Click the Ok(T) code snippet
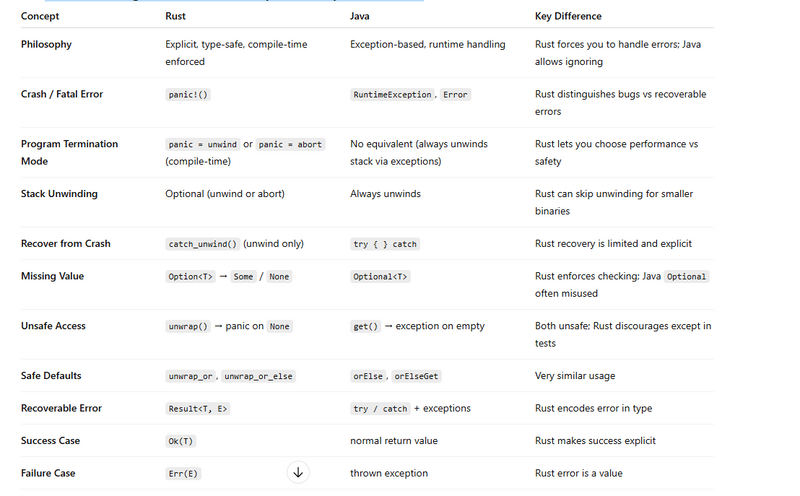 180,441
